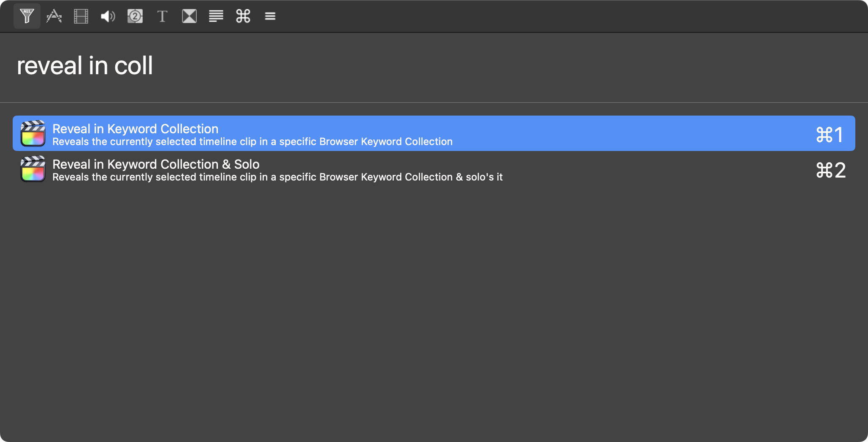Screen dimensions: 868x442
Task: Filter by shortcuts command-key icon
Action: [243, 16]
